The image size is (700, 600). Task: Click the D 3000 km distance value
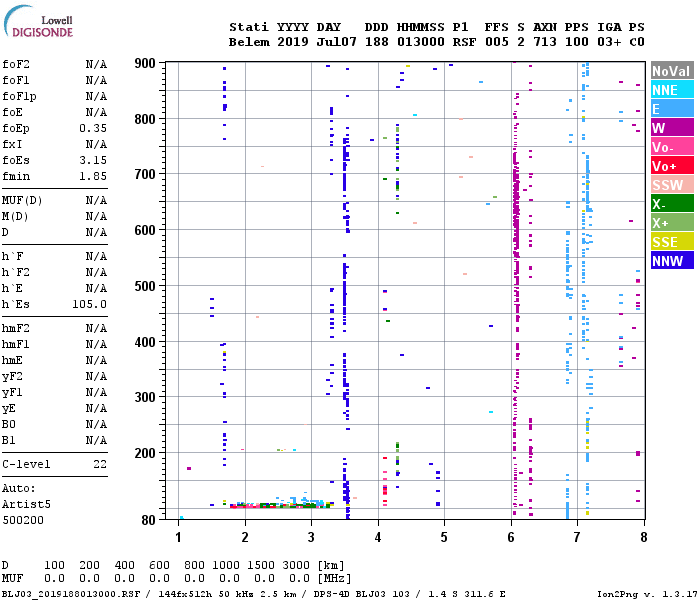click(x=296, y=565)
